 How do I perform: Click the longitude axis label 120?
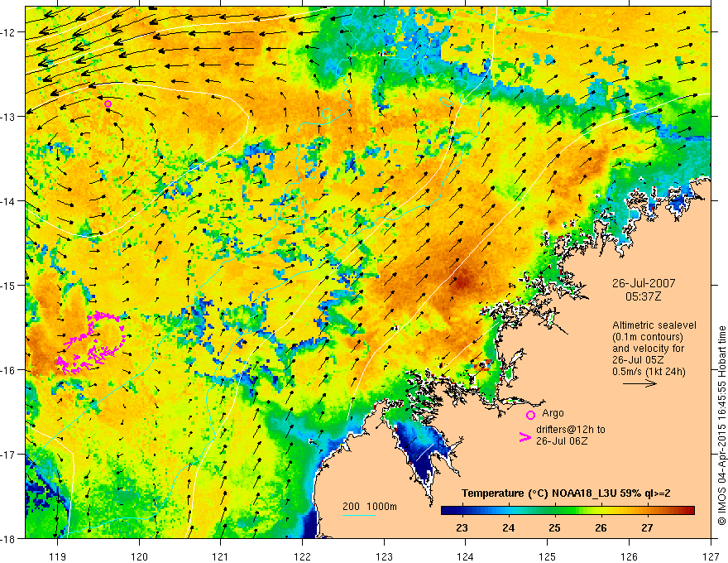coord(139,556)
